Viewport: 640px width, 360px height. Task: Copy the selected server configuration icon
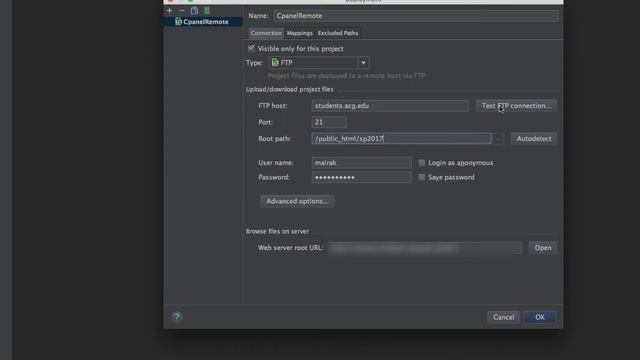[x=194, y=11]
